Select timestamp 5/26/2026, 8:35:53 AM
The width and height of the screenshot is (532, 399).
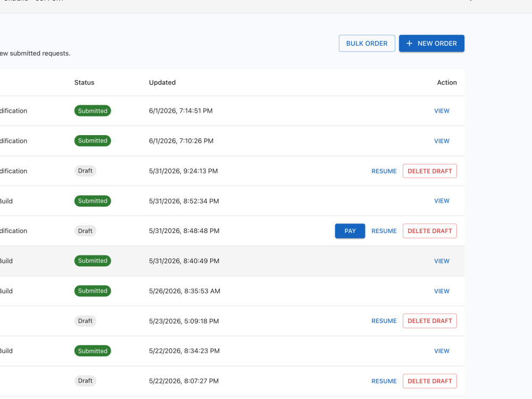(185, 291)
